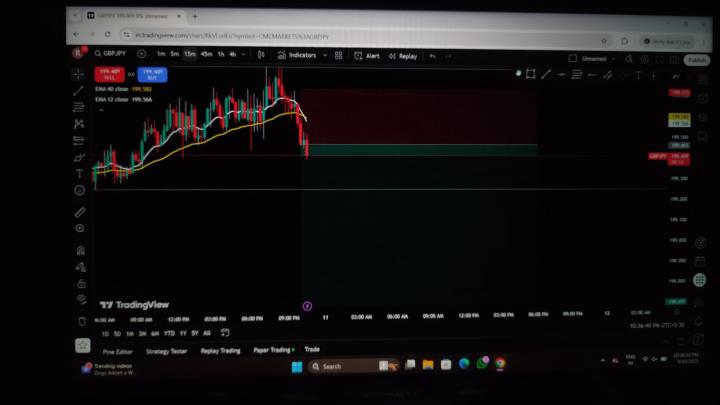Open the Replay Trading tab

click(220, 351)
